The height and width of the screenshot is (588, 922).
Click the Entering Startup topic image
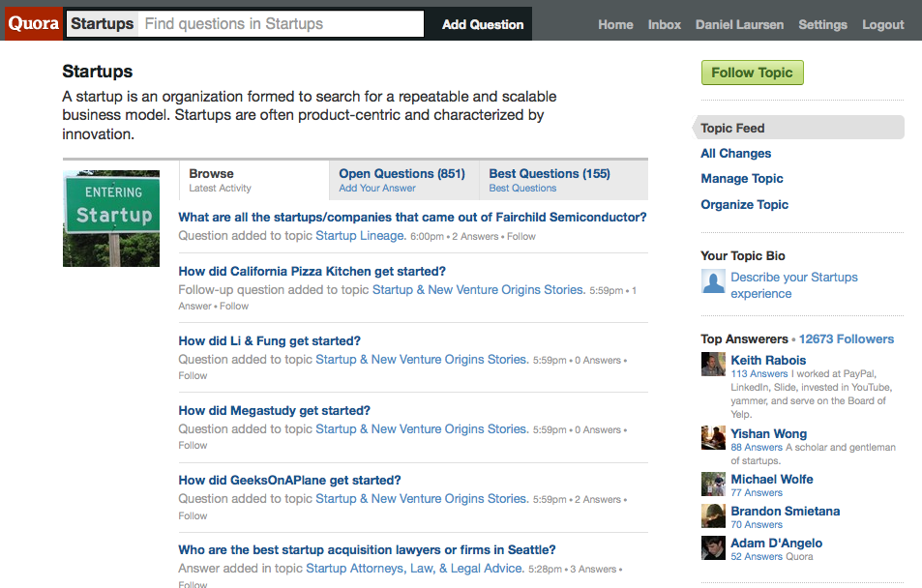click(x=110, y=218)
